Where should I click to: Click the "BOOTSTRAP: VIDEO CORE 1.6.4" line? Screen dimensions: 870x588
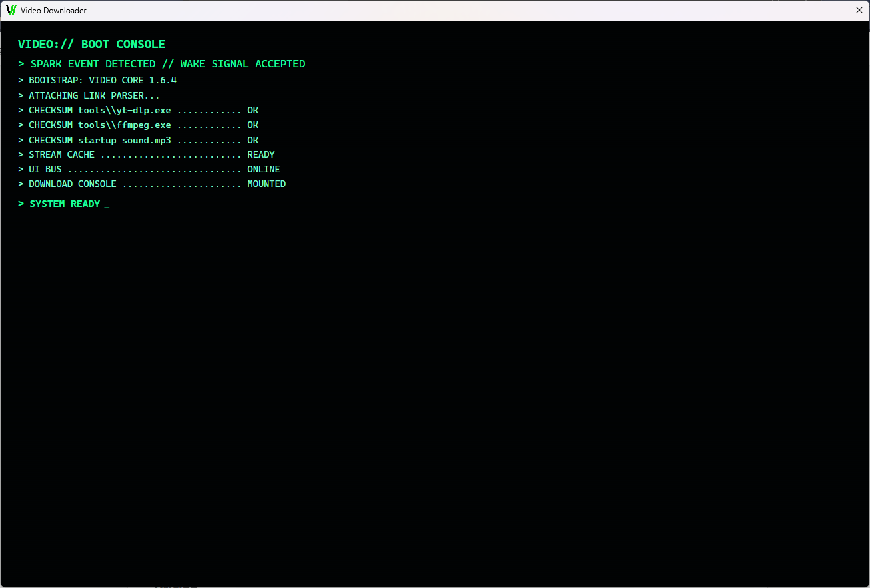[x=97, y=80]
